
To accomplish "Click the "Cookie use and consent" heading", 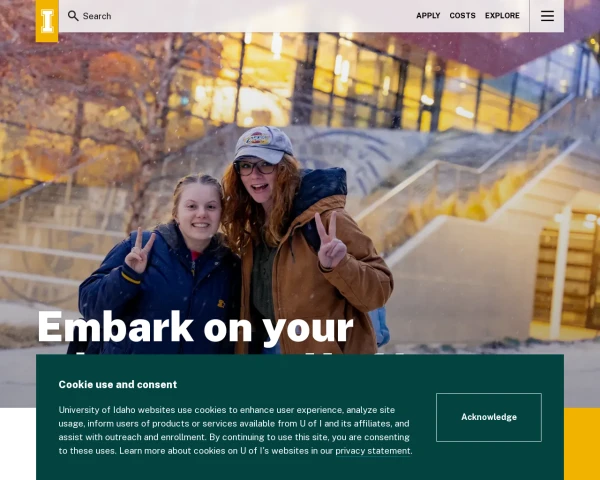I will (x=118, y=384).
